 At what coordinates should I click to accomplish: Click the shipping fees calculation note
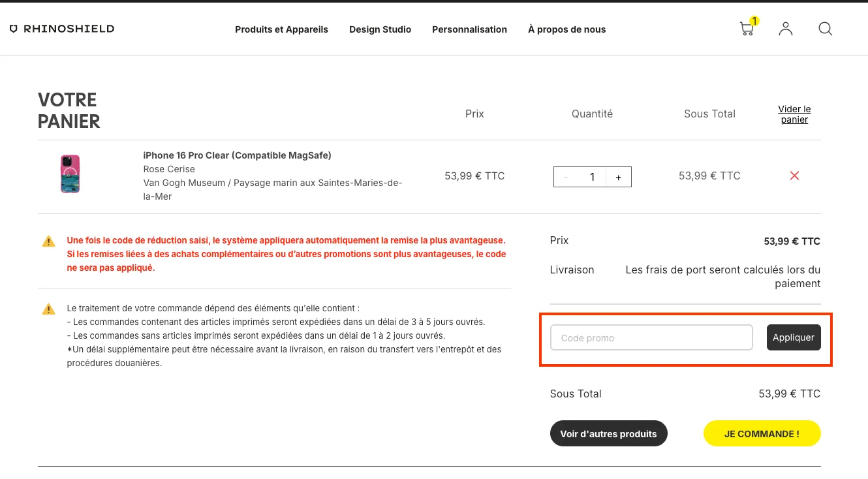pyautogui.click(x=722, y=277)
